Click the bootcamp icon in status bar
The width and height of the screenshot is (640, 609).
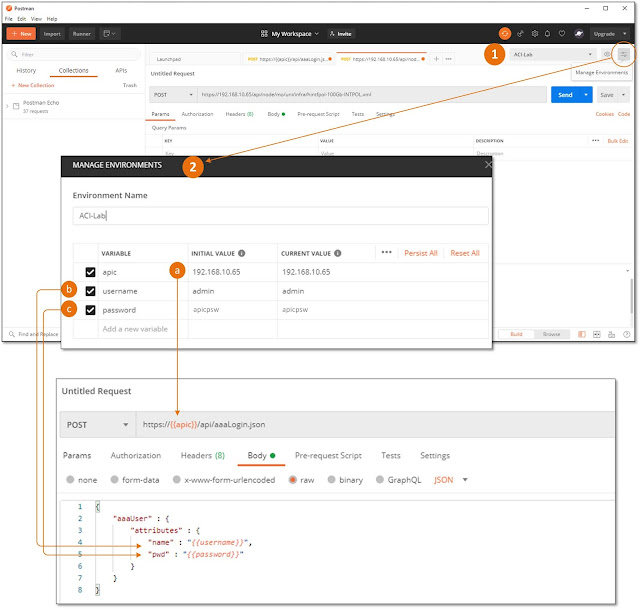(611, 334)
